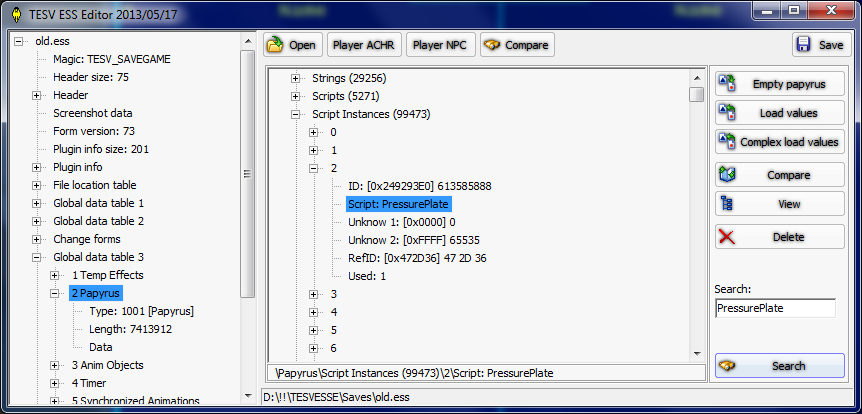The image size is (862, 414).
Task: Click the Player NPC button
Action: point(440,45)
